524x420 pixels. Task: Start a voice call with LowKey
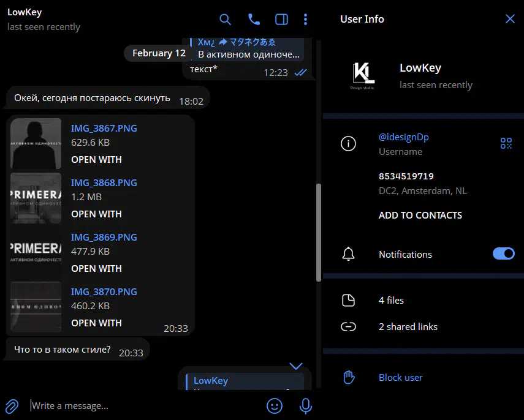click(254, 20)
